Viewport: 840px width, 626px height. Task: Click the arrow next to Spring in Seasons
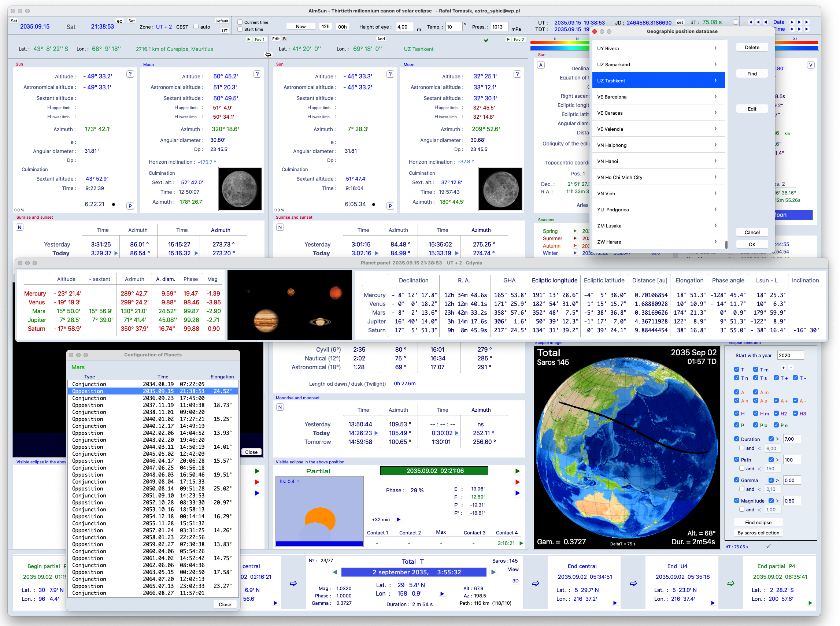(575, 231)
